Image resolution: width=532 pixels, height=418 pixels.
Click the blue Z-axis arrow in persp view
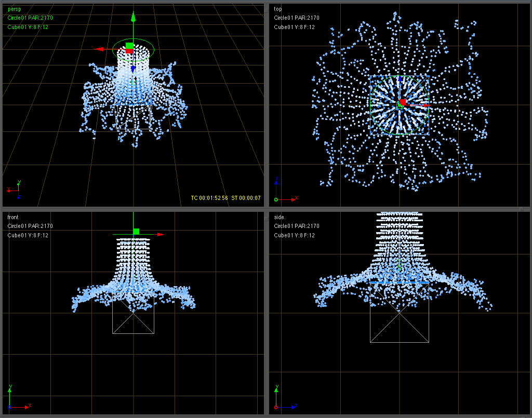tap(133, 69)
